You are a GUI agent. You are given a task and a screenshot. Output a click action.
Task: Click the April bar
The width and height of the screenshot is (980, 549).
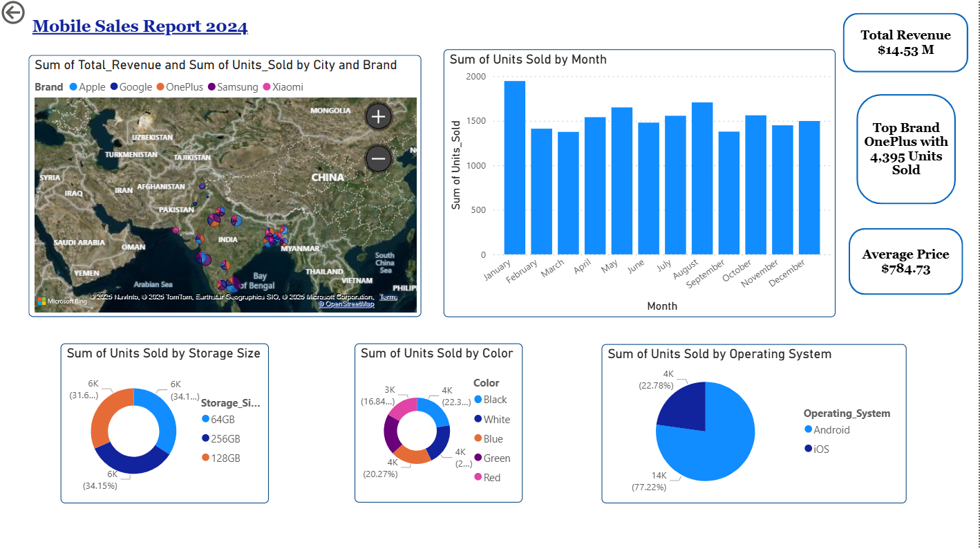595,186
